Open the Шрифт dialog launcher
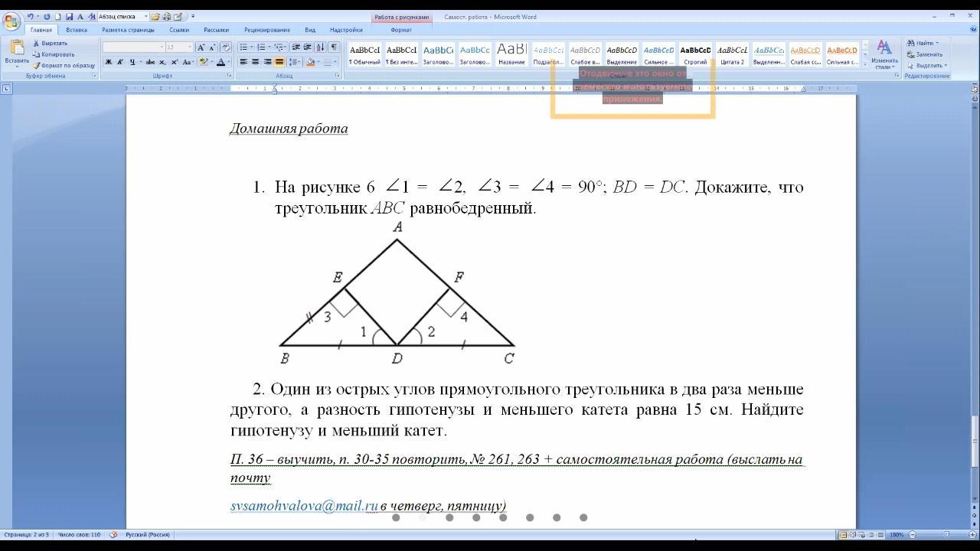This screenshot has height=551, width=980. click(229, 76)
